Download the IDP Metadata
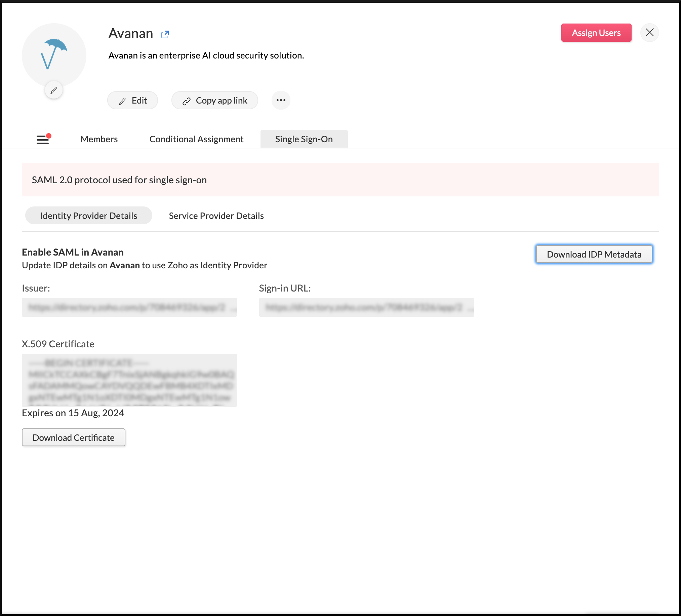Image resolution: width=681 pixels, height=616 pixels. pyautogui.click(x=594, y=254)
